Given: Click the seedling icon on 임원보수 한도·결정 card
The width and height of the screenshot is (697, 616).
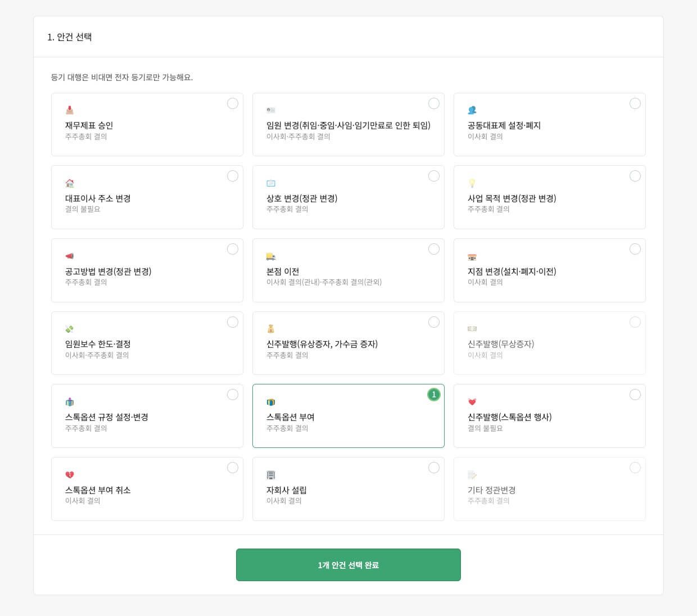Looking at the screenshot, I should (x=70, y=329).
